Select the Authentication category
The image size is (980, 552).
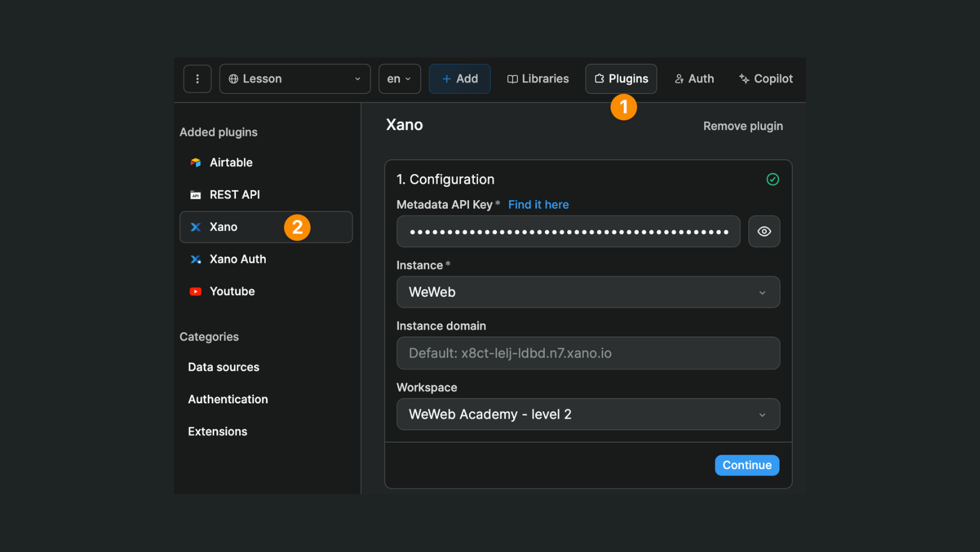click(228, 399)
